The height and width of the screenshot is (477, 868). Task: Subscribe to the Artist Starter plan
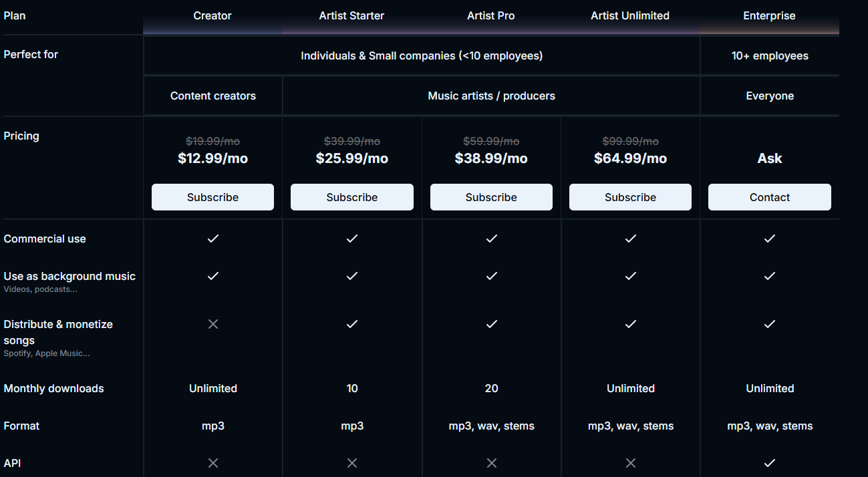[x=351, y=197]
